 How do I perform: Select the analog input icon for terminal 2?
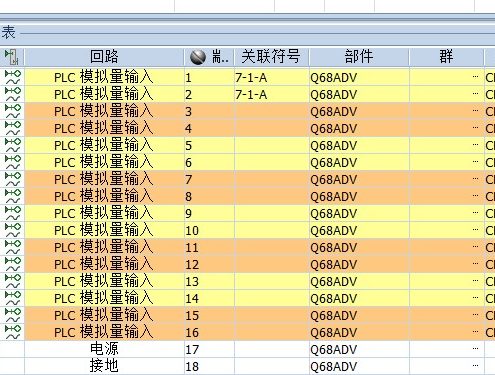pyautogui.click(x=13, y=94)
